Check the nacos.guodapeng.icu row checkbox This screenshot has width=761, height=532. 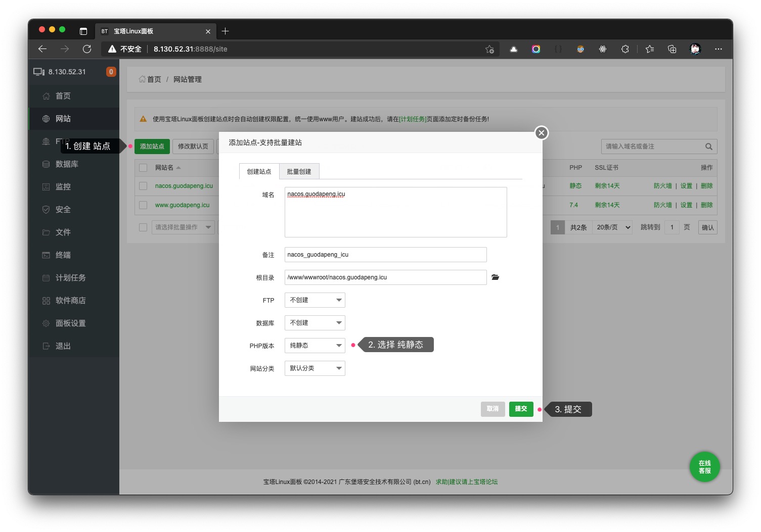point(143,186)
